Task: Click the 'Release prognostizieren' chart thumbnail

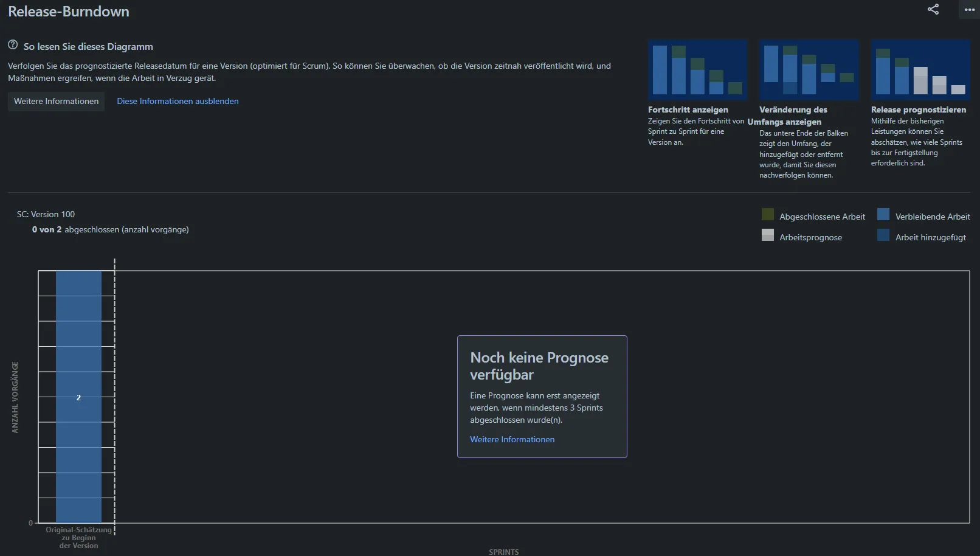Action: pos(920,69)
